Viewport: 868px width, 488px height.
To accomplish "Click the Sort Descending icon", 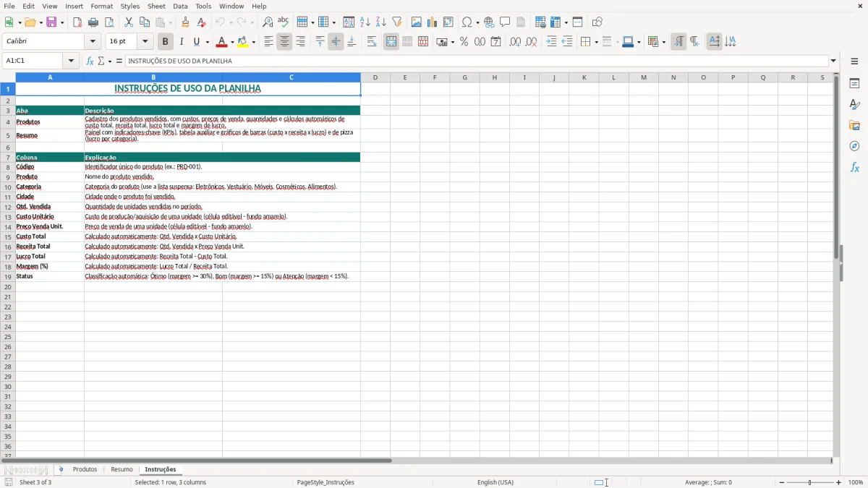I will [x=381, y=22].
